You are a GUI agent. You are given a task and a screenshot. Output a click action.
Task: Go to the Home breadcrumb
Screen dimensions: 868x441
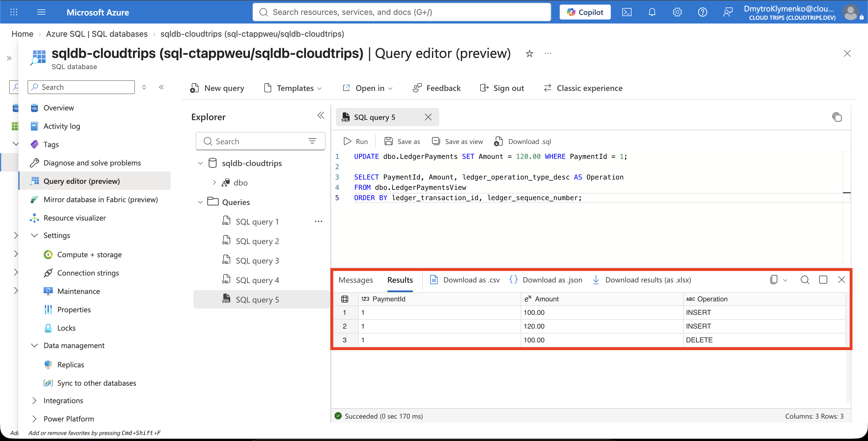[x=22, y=34]
